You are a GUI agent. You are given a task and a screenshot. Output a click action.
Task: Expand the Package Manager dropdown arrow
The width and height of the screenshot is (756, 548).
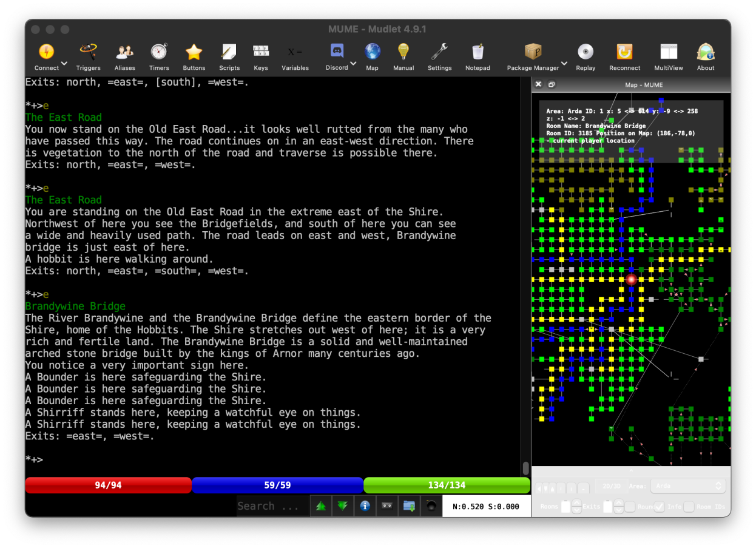coord(564,64)
